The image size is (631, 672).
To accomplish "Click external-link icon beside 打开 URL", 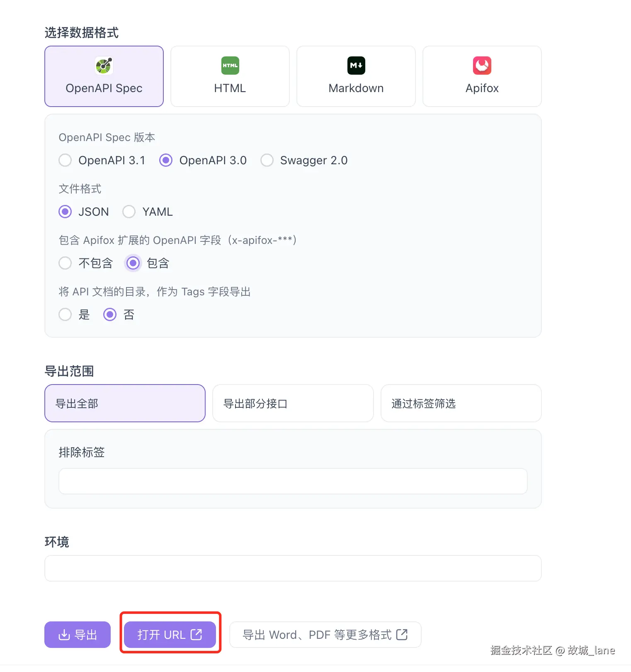I will click(196, 634).
